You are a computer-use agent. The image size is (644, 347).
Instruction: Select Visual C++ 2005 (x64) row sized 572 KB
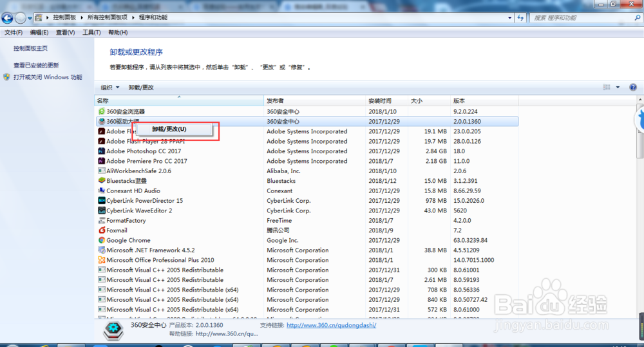pos(307,309)
